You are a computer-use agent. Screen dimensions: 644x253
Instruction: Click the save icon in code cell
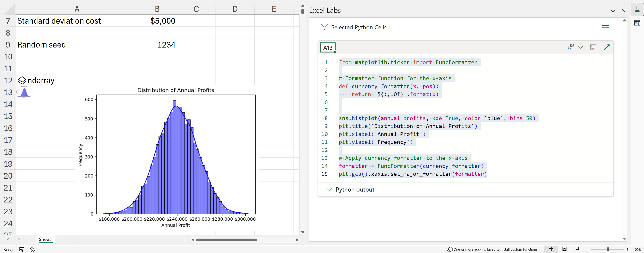tap(593, 47)
